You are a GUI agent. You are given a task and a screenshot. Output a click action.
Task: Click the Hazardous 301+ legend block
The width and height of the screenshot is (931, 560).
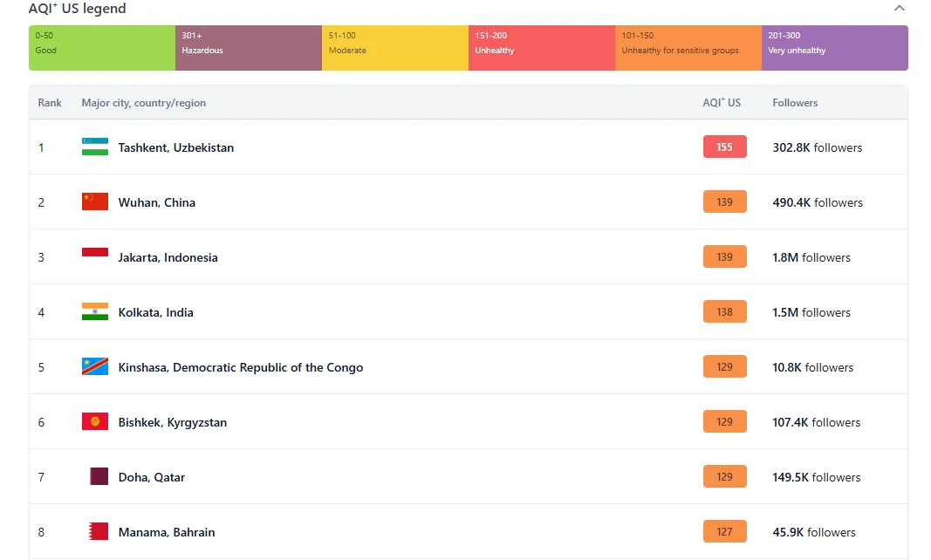[x=249, y=48]
